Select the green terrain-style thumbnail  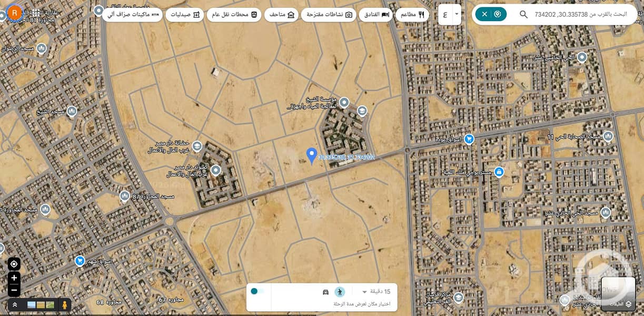pos(50,304)
